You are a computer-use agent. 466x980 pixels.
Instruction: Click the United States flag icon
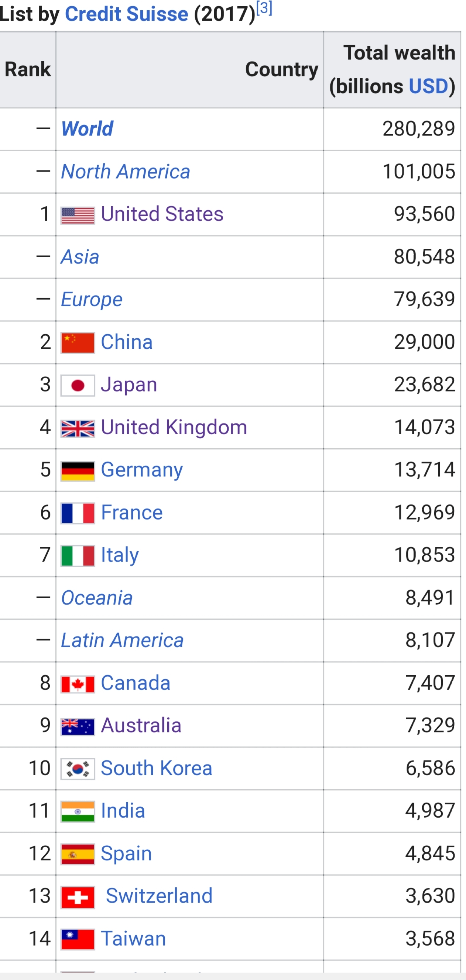pos(78,215)
